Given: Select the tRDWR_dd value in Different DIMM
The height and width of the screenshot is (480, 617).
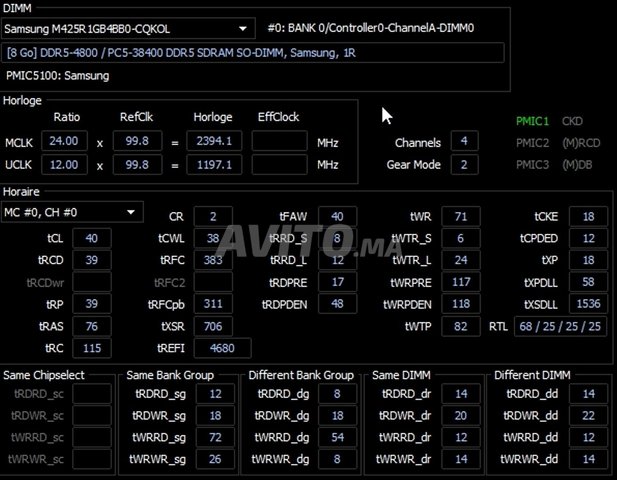Looking at the screenshot, I should 586,416.
